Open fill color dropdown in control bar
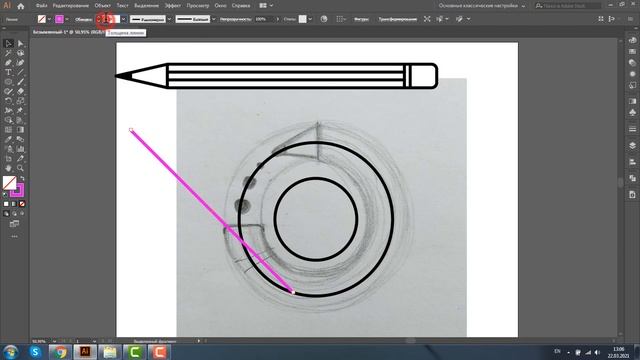Image resolution: width=640 pixels, height=360 pixels. tap(49, 19)
